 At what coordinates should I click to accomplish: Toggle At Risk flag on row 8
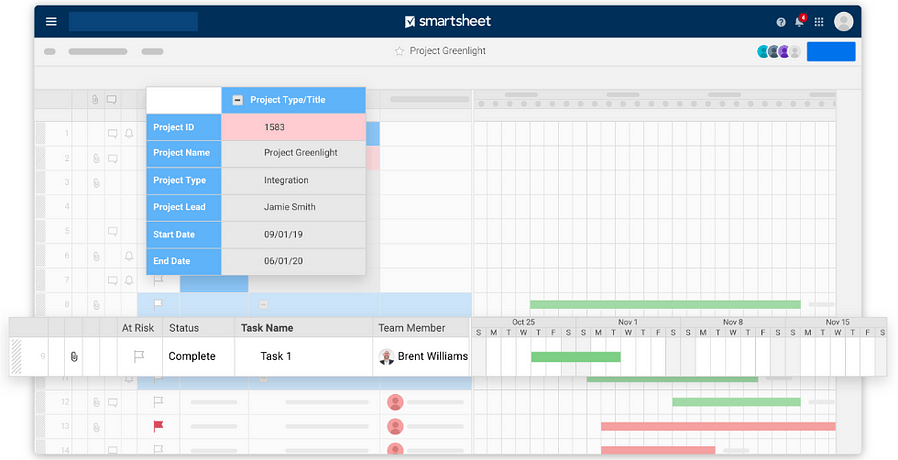tap(158, 304)
